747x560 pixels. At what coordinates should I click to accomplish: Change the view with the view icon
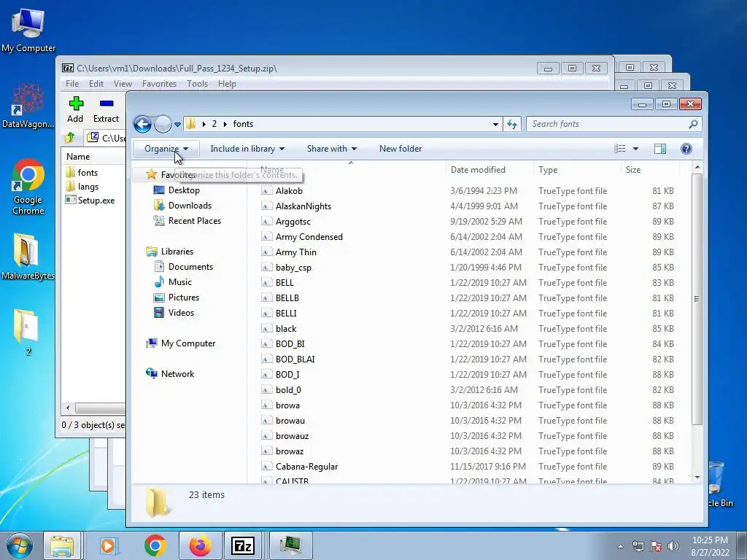[x=620, y=149]
